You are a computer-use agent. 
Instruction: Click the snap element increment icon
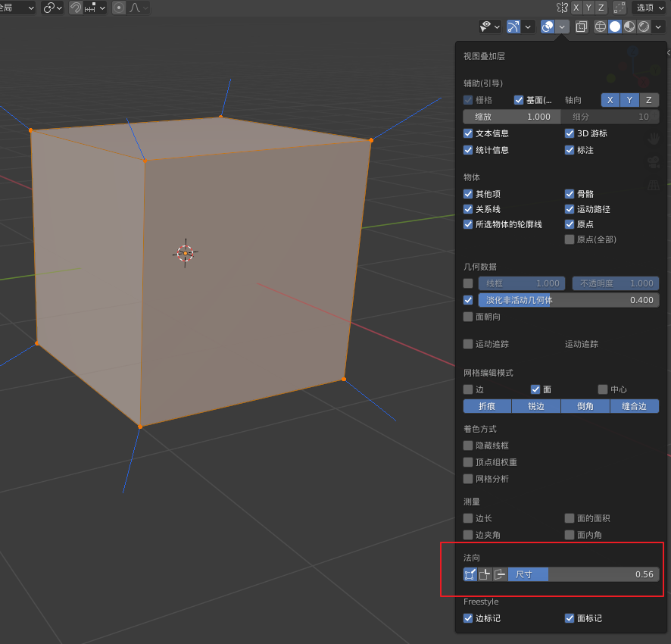click(x=90, y=8)
